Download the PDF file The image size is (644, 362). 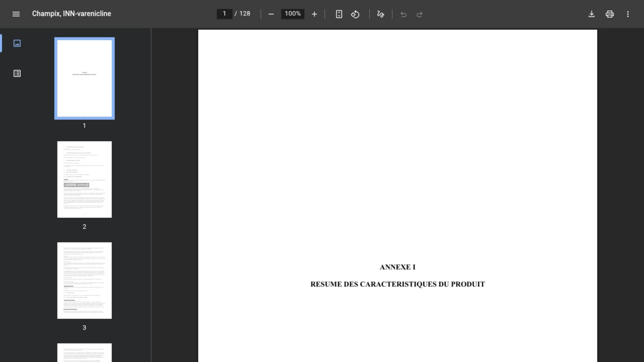tap(591, 14)
